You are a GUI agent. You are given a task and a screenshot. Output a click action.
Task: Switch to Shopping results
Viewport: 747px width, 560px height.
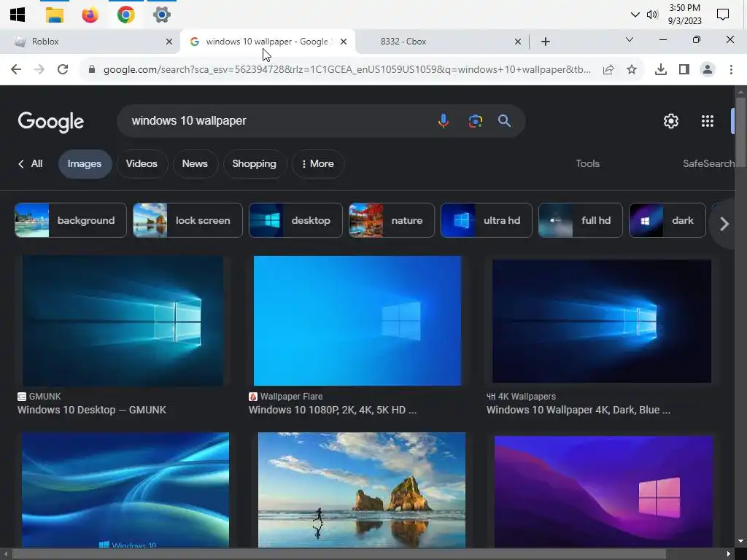click(255, 164)
